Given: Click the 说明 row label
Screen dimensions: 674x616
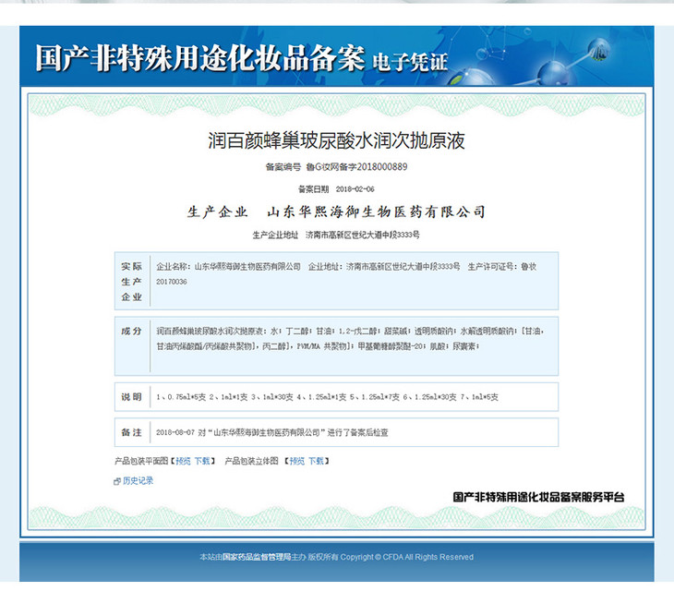Looking at the screenshot, I should pos(131,397).
